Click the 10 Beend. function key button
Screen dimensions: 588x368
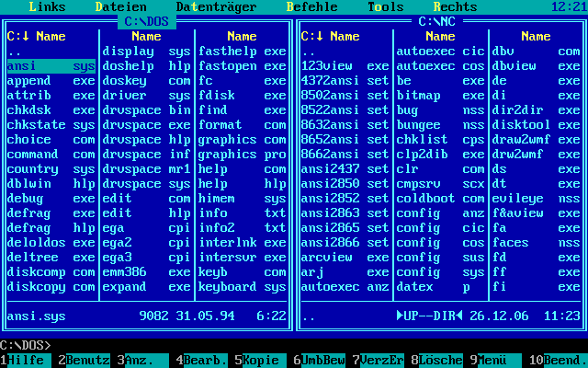tap(559, 361)
